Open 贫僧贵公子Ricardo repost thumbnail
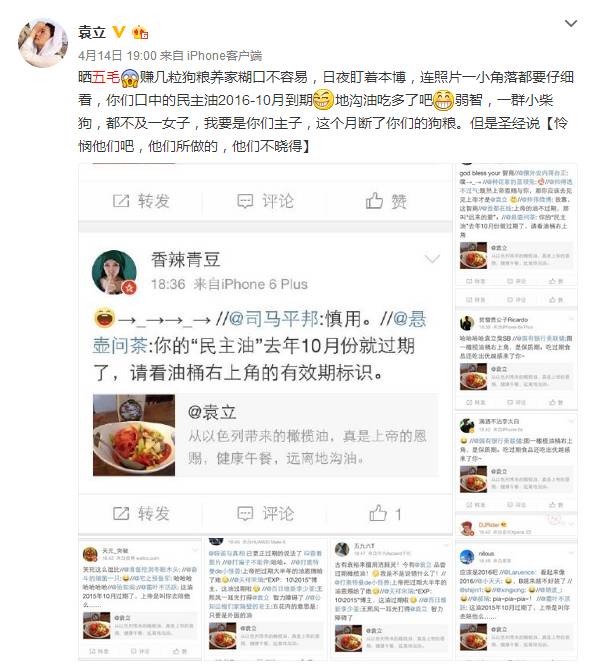 (516, 361)
